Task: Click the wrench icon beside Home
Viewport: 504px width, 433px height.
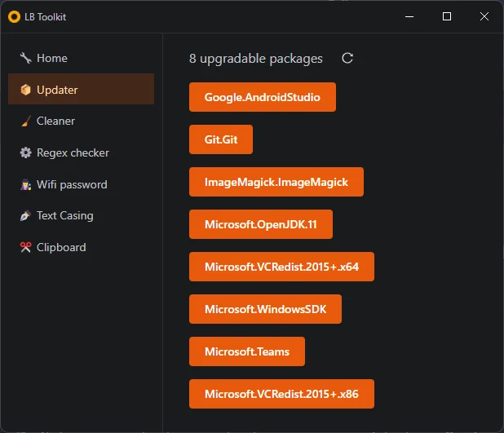Action: [26, 58]
